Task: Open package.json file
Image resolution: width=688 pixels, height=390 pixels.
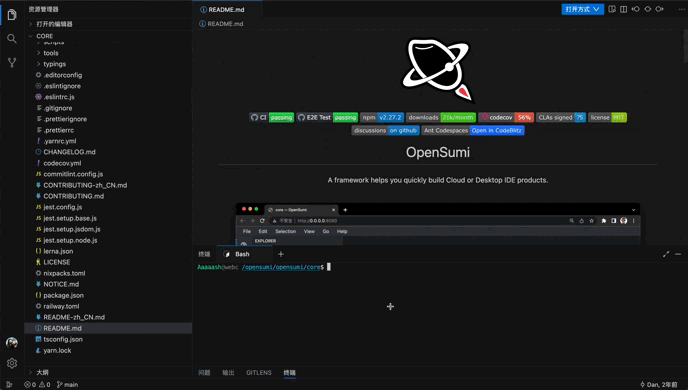Action: pos(108,295)
